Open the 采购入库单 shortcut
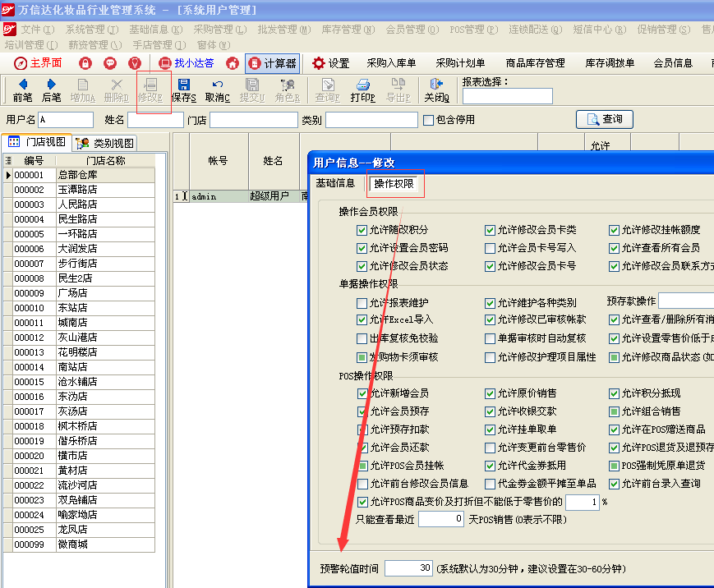 (391, 63)
